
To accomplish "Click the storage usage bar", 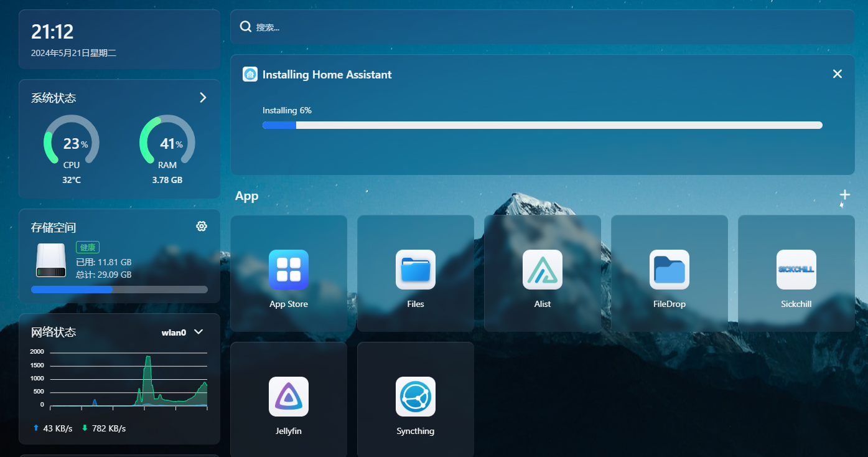I will (119, 290).
